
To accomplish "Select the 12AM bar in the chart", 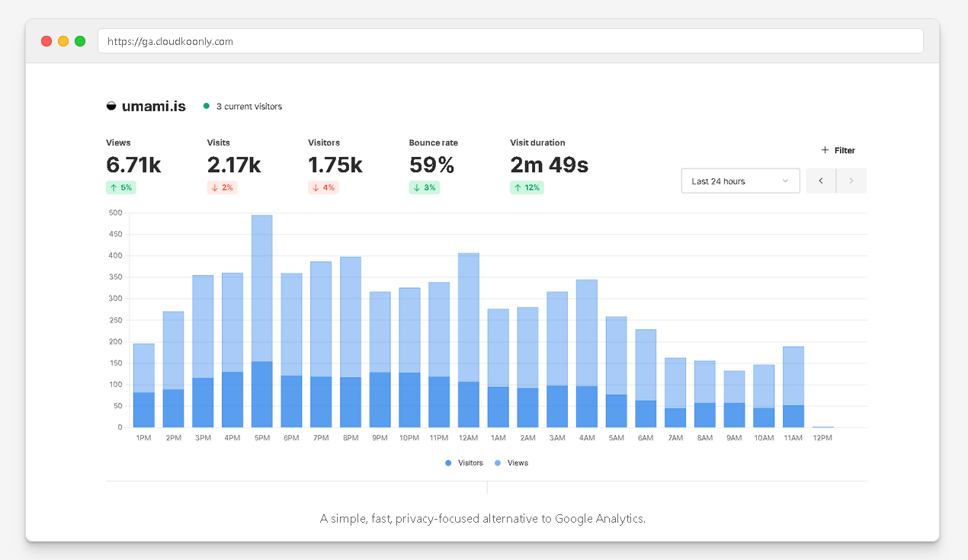I will [469, 340].
